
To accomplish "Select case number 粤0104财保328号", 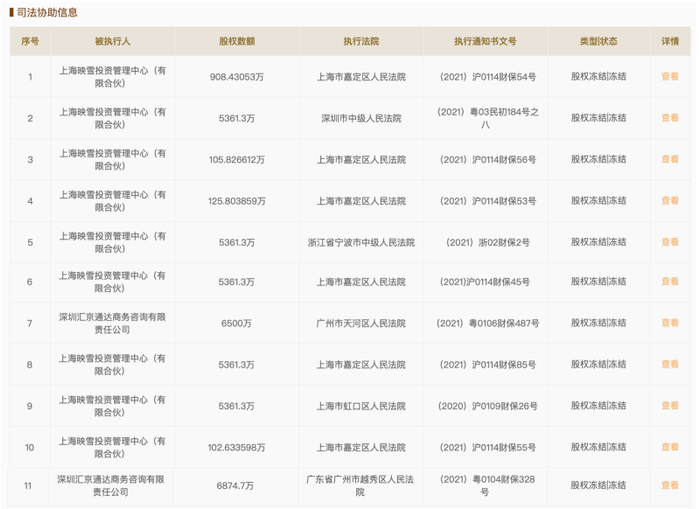I will 504,486.
